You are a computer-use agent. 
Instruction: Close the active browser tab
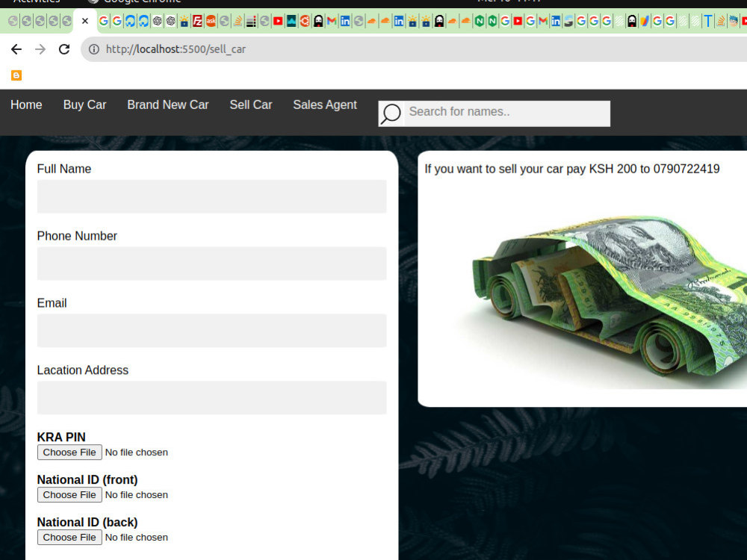pos(85,21)
